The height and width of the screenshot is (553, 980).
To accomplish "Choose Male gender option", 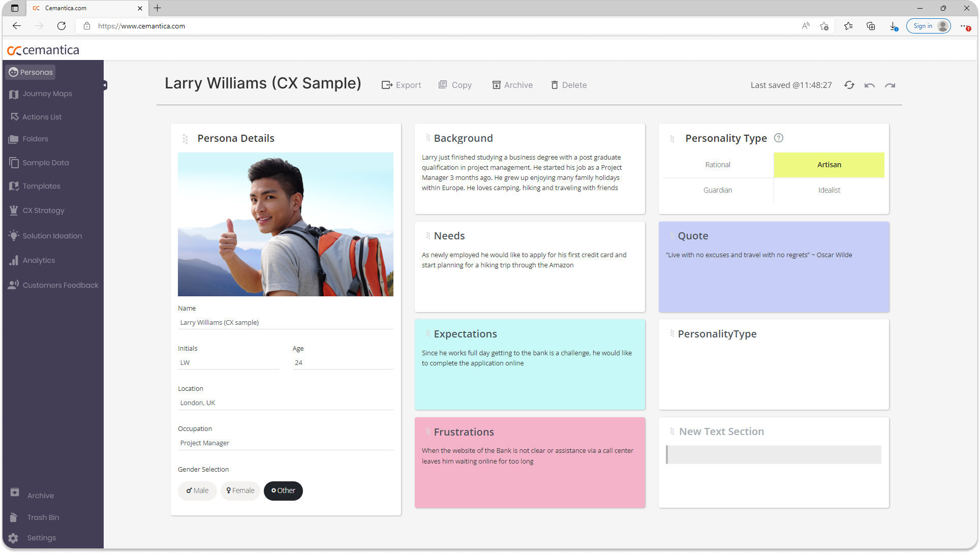I will tap(197, 490).
